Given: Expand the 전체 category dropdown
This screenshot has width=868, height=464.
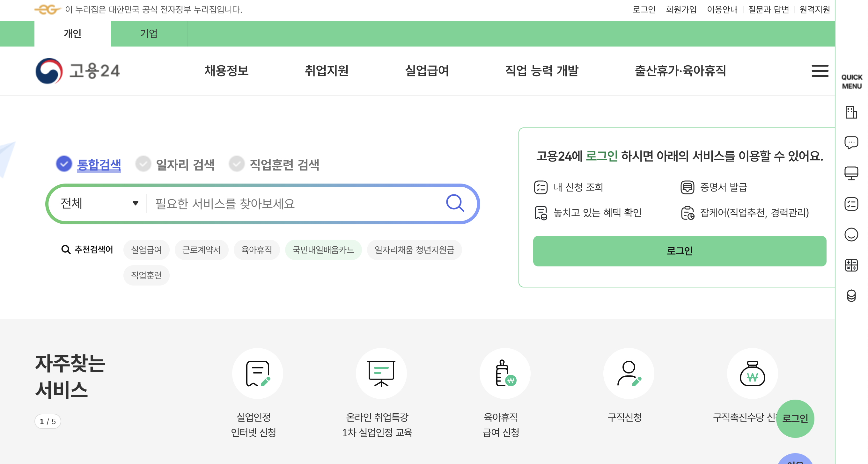Looking at the screenshot, I should tap(99, 203).
